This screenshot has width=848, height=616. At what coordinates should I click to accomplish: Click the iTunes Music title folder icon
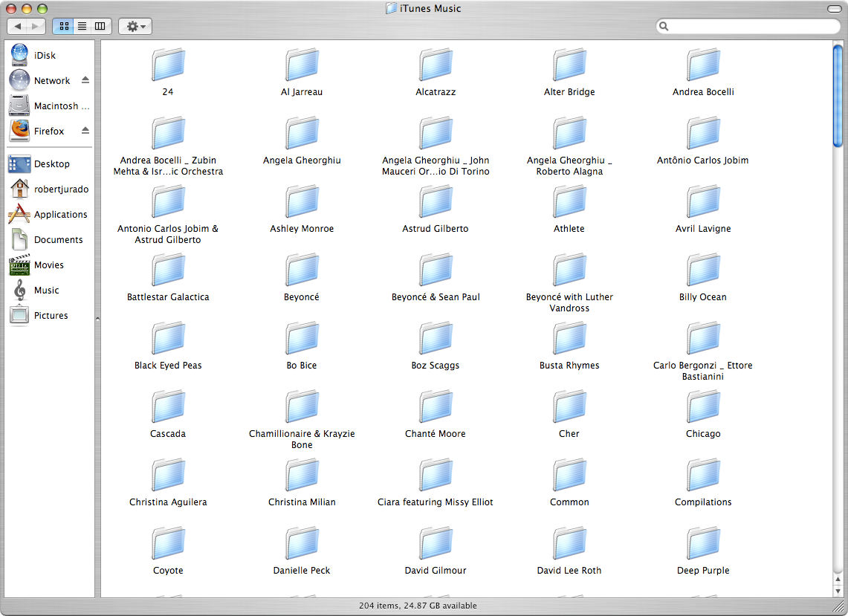point(391,9)
